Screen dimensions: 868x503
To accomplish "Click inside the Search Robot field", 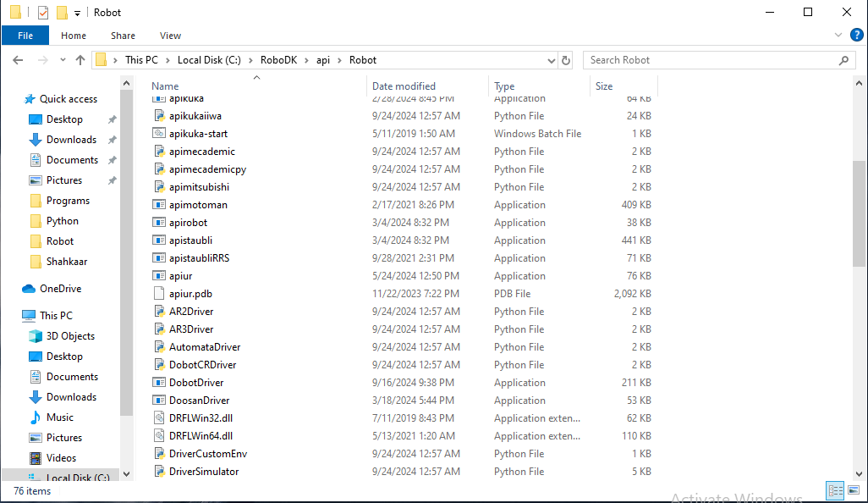I will click(x=711, y=60).
